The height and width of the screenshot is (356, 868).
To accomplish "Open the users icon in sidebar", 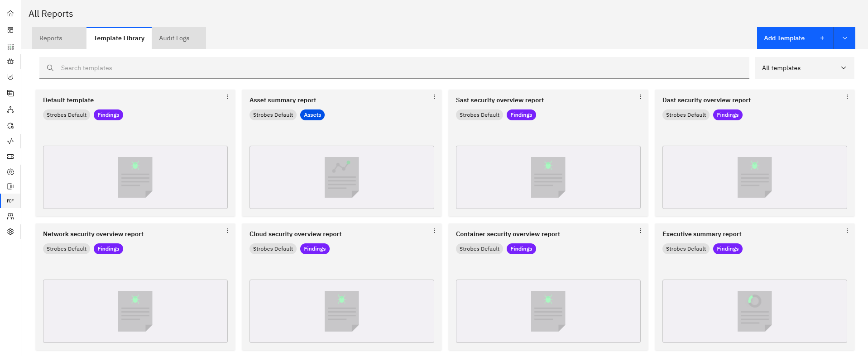I will click(10, 216).
